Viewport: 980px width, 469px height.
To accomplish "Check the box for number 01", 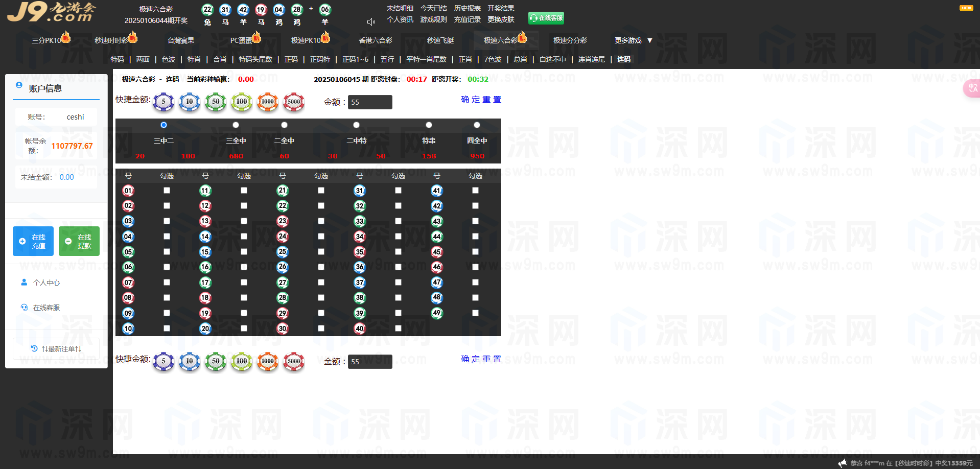I will [167, 191].
